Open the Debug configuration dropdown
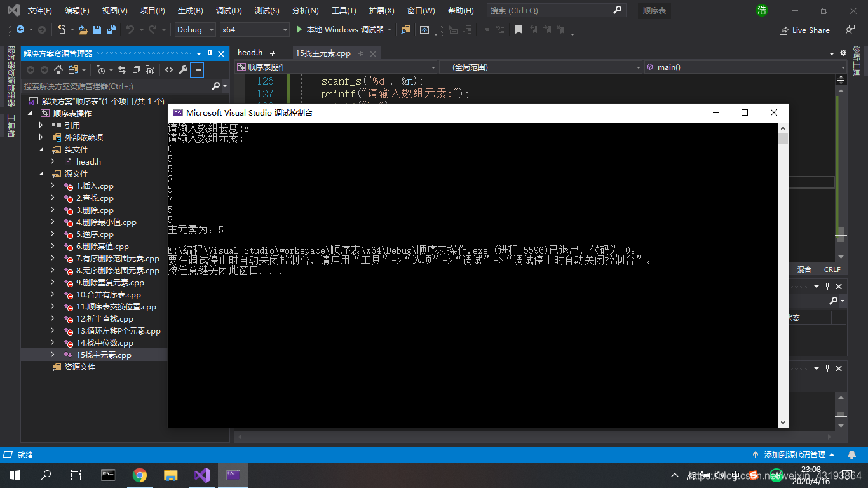The image size is (868, 488). coord(194,30)
